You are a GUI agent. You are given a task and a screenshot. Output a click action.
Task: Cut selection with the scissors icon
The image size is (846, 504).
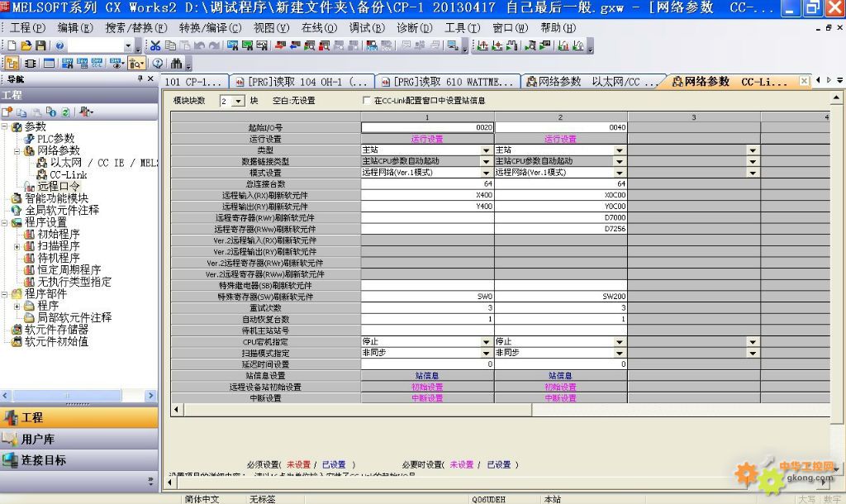pos(155,46)
